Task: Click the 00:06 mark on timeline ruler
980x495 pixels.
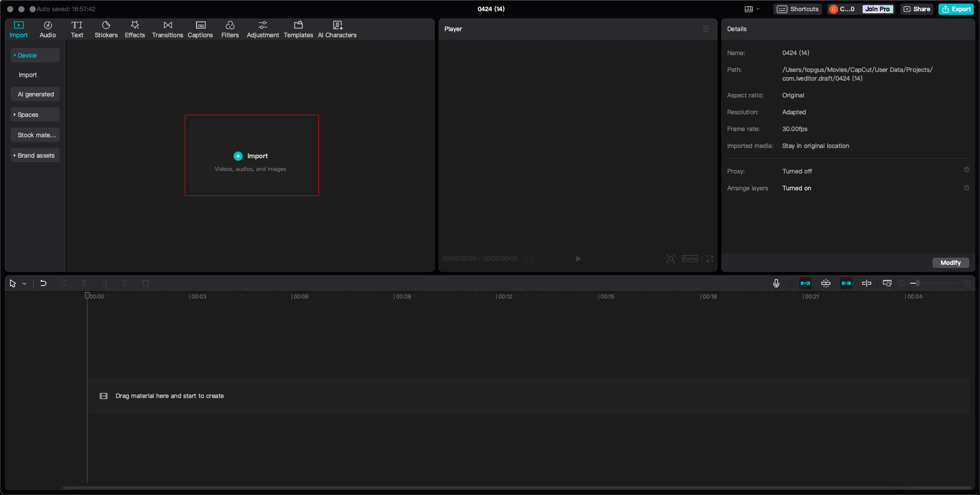Action: pos(301,296)
